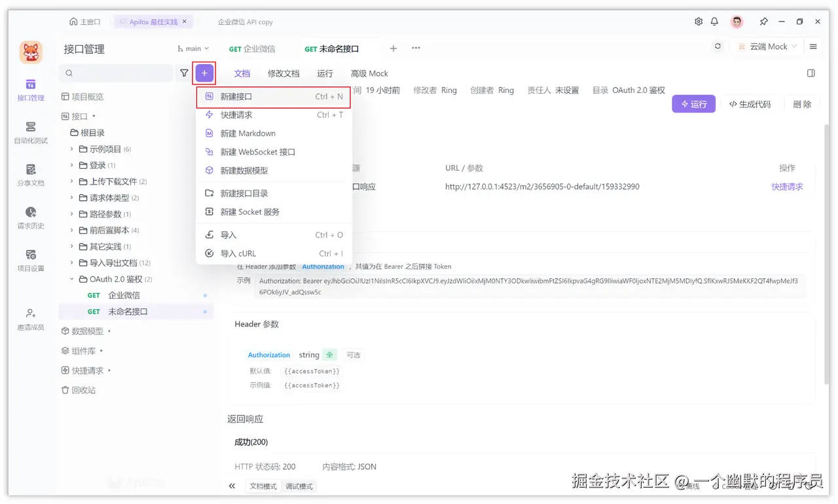Click the filter funnel icon
The height and width of the screenshot is (504, 838).
(x=184, y=73)
